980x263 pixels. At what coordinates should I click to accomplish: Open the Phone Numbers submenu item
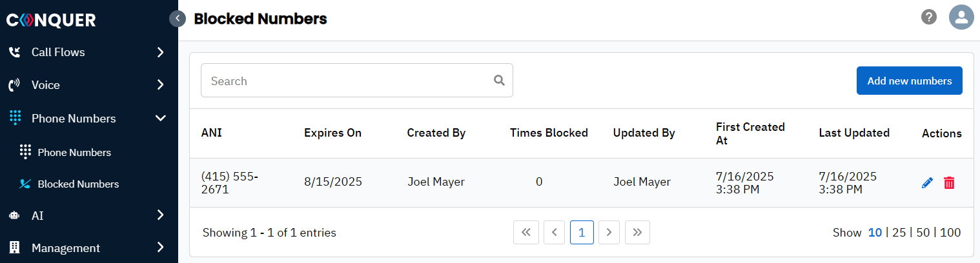[x=74, y=153]
